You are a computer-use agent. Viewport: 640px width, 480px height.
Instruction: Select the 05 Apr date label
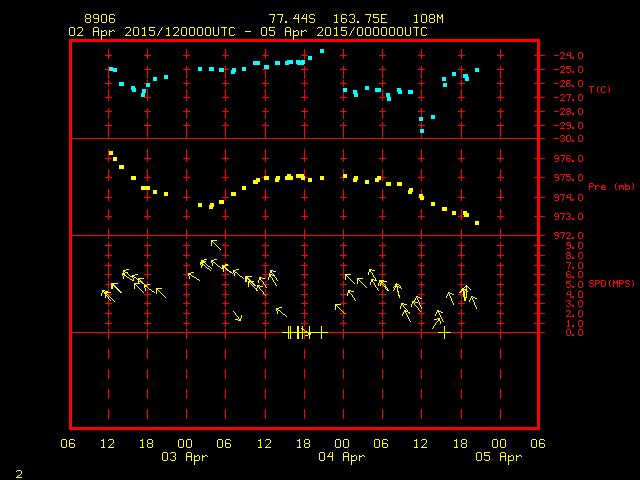[x=497, y=457]
